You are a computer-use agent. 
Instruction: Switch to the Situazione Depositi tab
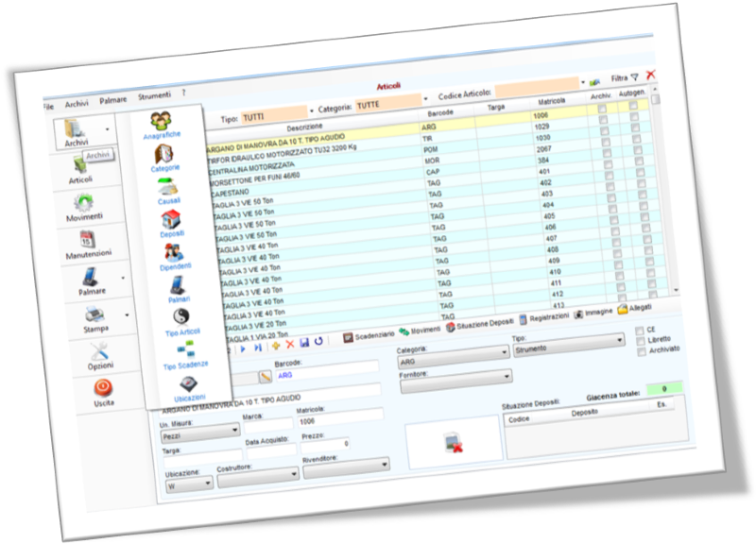480,325
